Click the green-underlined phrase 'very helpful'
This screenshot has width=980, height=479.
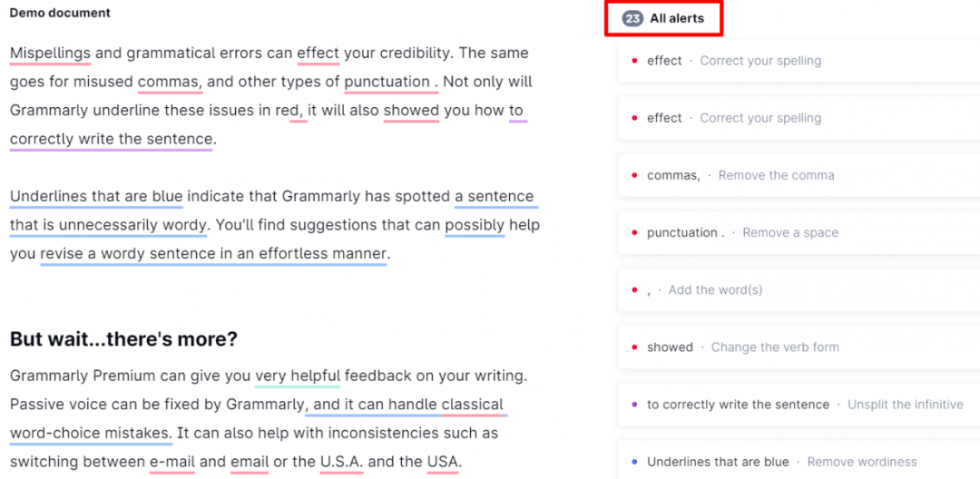pyautogui.click(x=298, y=376)
